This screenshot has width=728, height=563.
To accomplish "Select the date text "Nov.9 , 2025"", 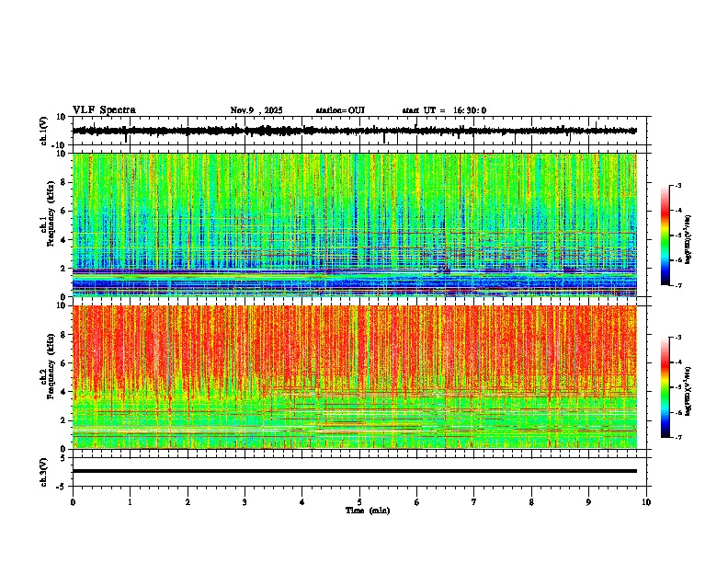I will coord(256,110).
